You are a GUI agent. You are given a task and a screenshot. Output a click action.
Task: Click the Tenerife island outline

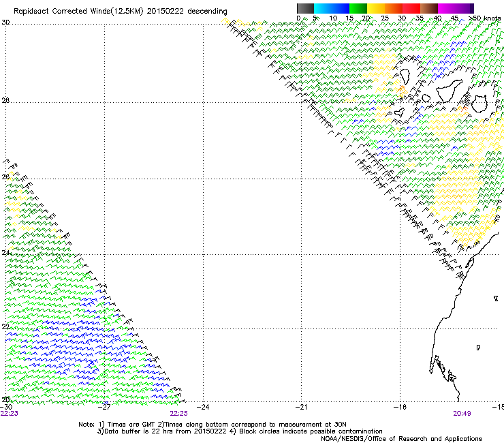click(450, 90)
